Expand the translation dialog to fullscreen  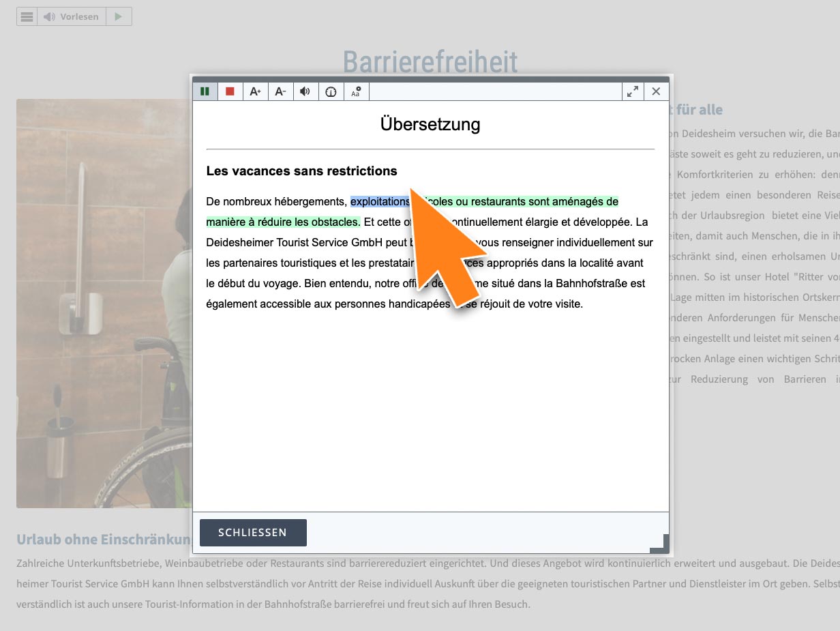(x=633, y=91)
